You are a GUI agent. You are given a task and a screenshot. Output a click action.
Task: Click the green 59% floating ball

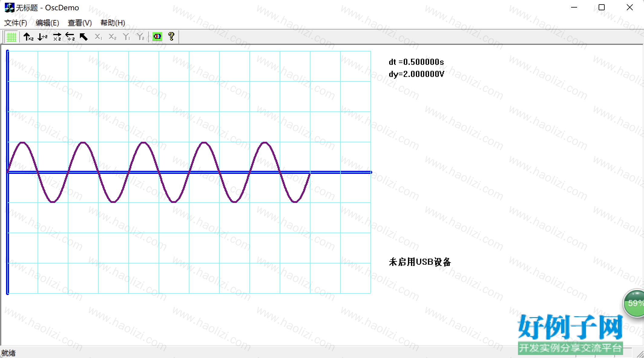(634, 303)
